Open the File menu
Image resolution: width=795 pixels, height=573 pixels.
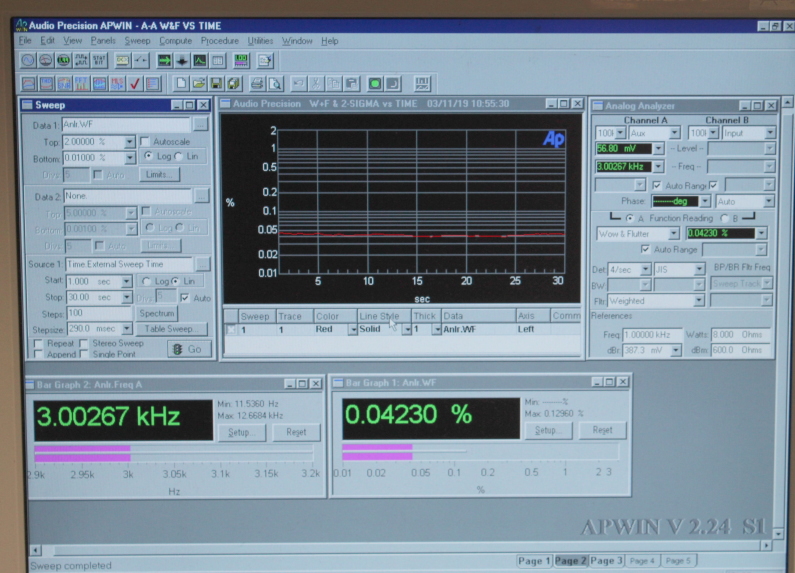(25, 41)
